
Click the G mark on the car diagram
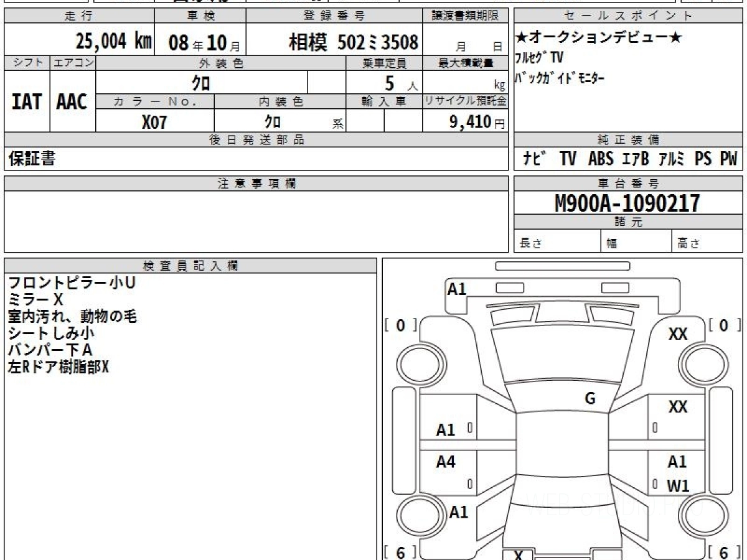(x=590, y=399)
